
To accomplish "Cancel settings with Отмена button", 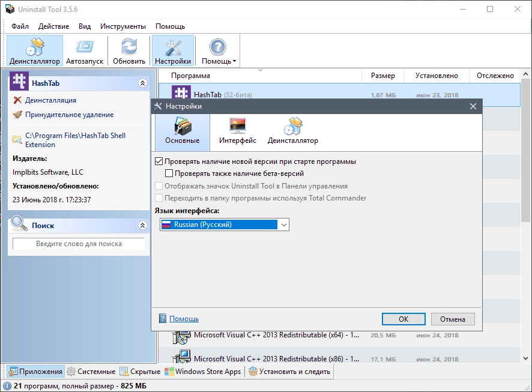I will click(453, 319).
